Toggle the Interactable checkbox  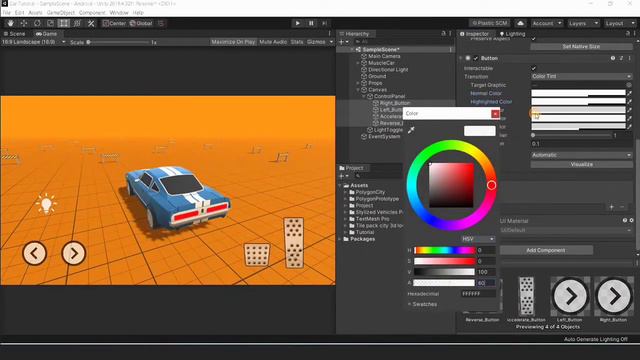pyautogui.click(x=534, y=68)
